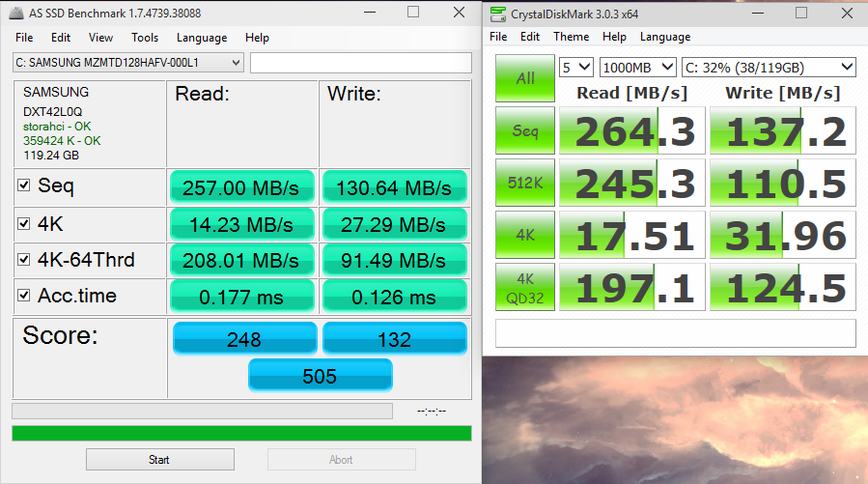Viewport: 868px width, 484px height.
Task: Run the 512K benchmark test
Action: pos(524,183)
